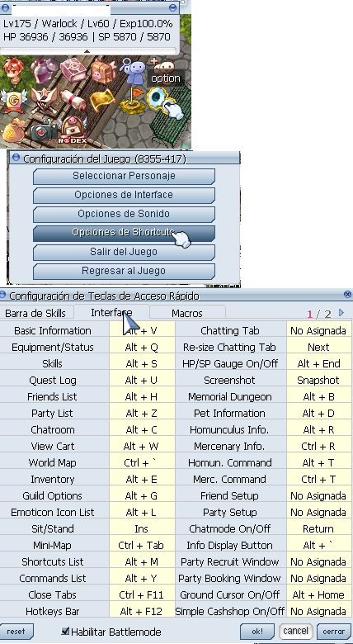Open the character status icon
Image resolution: width=353 pixels, height=644 pixels.
pos(13,71)
